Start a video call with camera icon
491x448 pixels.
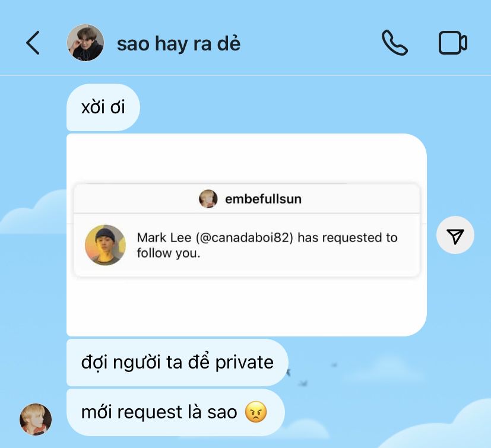453,43
